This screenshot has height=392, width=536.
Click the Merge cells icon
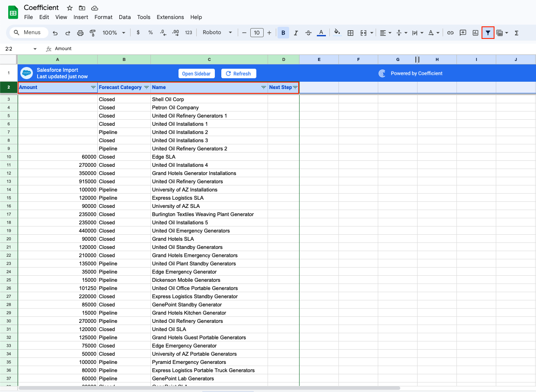[x=364, y=33]
